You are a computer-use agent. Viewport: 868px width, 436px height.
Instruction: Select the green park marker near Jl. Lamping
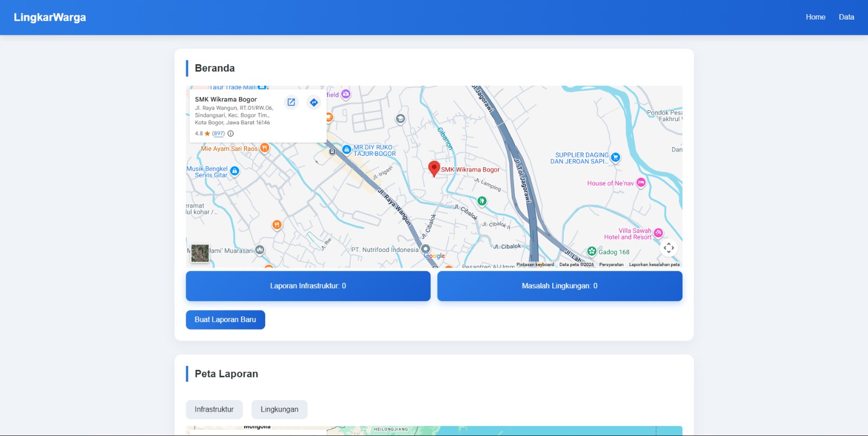pyautogui.click(x=482, y=201)
